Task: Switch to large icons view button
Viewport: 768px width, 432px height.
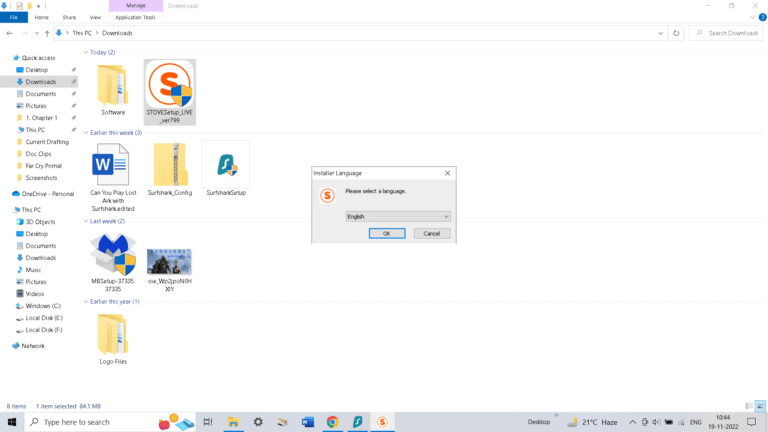Action: point(760,406)
